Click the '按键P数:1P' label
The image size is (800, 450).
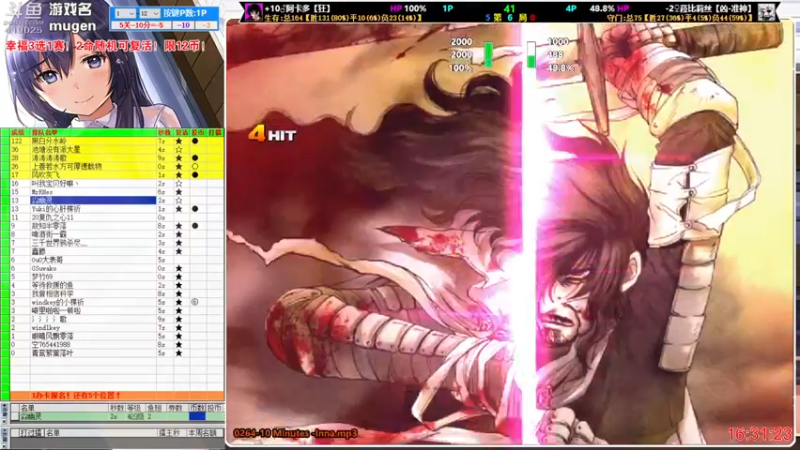coord(184,13)
